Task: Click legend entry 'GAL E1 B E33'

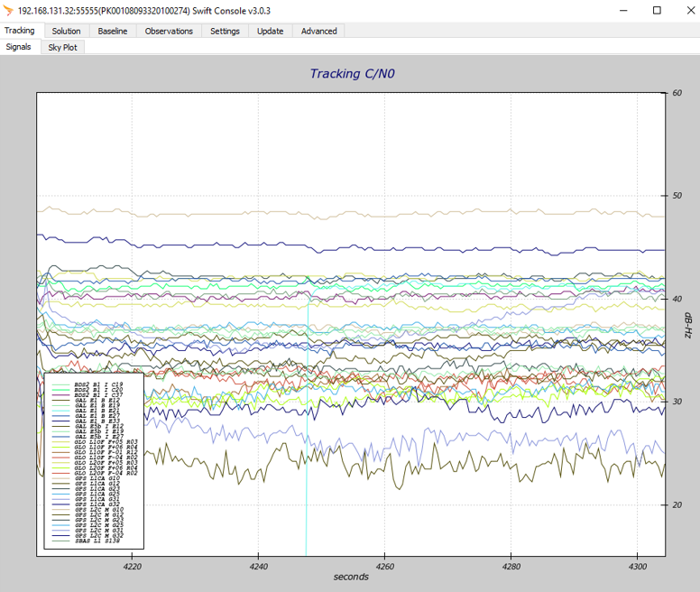Action: 87,421
